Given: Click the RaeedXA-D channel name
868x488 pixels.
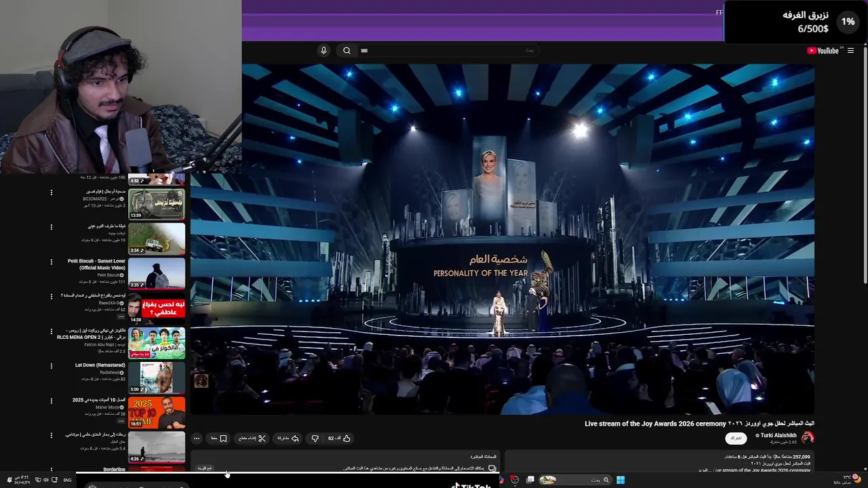Looking at the screenshot, I should 109,303.
